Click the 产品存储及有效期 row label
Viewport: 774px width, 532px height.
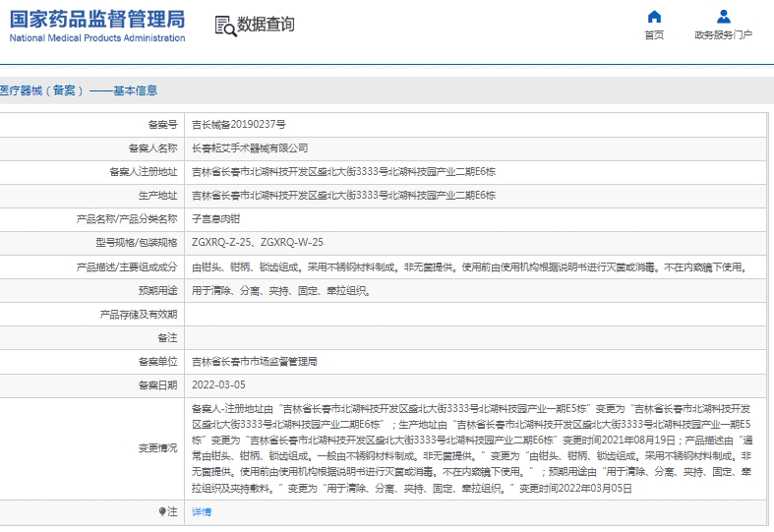coord(139,315)
